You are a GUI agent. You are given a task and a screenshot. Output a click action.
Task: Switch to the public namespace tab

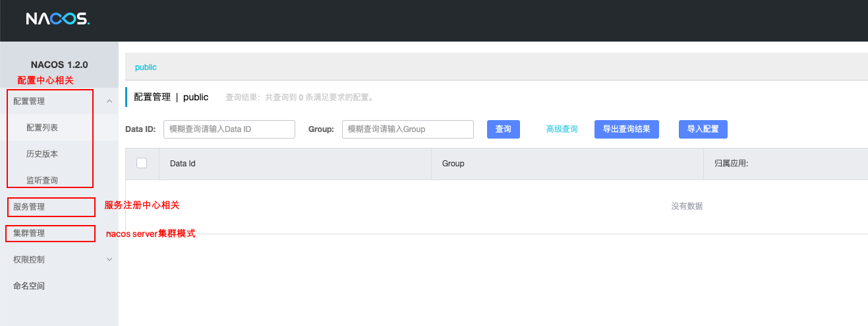(x=146, y=67)
